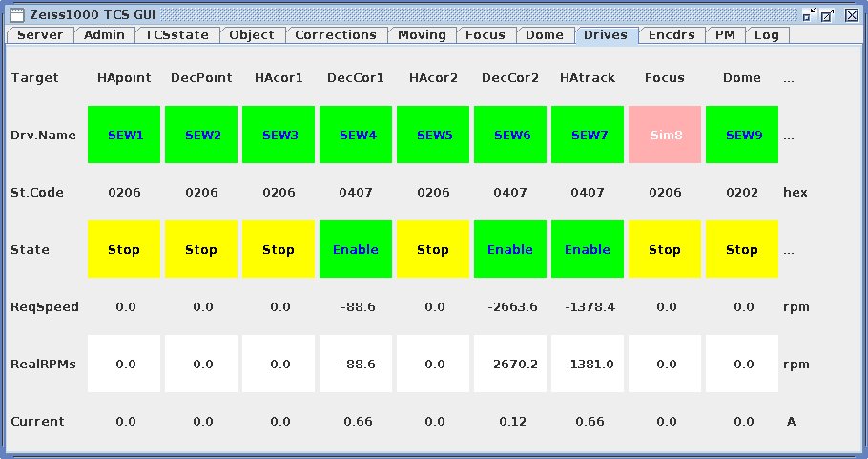Select the TCSstate tab
The width and height of the screenshot is (868, 459).
click(177, 35)
